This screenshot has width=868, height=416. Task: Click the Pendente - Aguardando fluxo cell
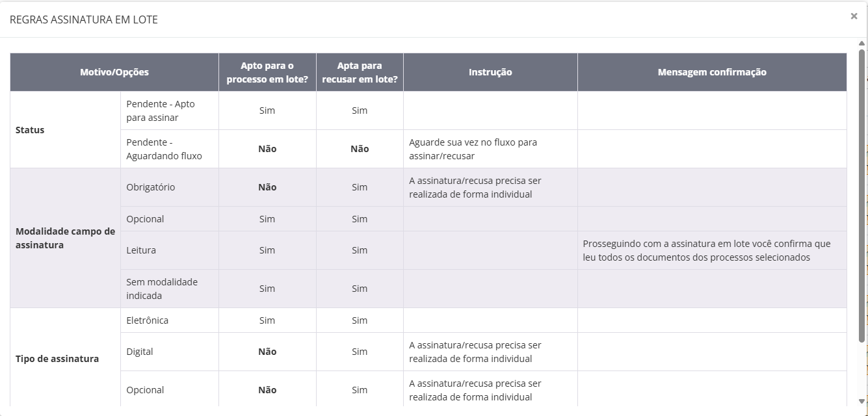pyautogui.click(x=164, y=149)
